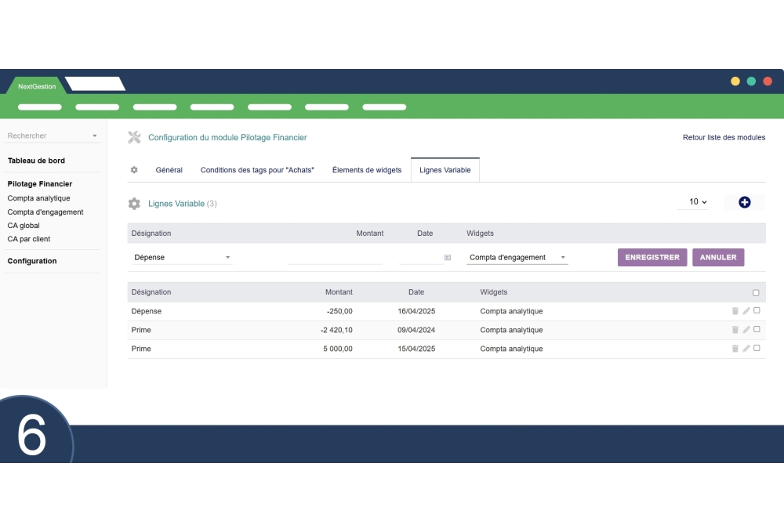
Task: Open CA par client in sidebar
Action: point(29,239)
